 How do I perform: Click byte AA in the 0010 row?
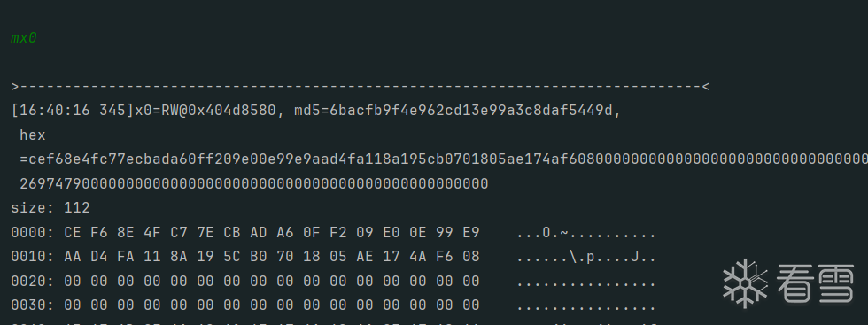[73, 257]
